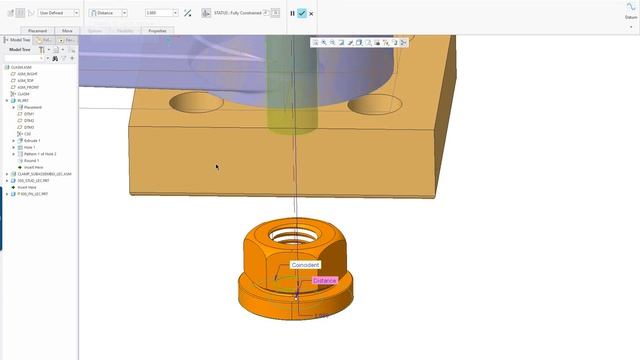Toggle the spin center icon in graphics toolbar
The width and height of the screenshot is (640, 360).
[403, 42]
